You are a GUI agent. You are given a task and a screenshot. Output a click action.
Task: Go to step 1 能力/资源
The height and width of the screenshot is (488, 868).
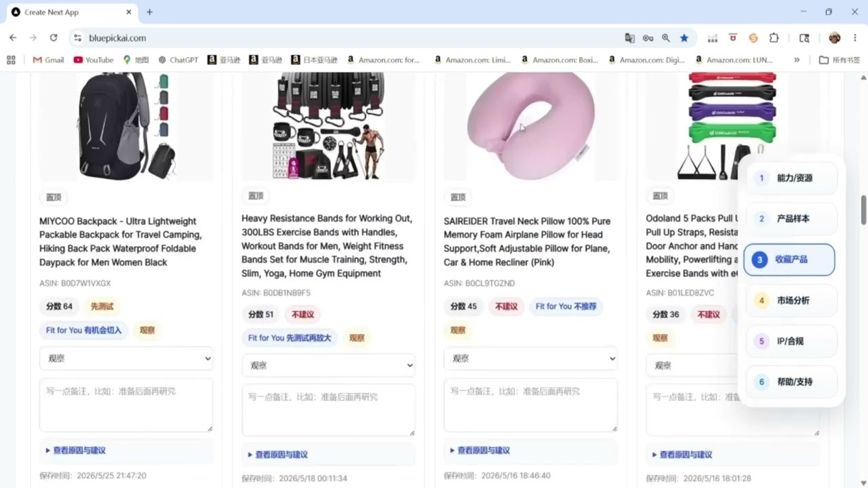point(791,178)
